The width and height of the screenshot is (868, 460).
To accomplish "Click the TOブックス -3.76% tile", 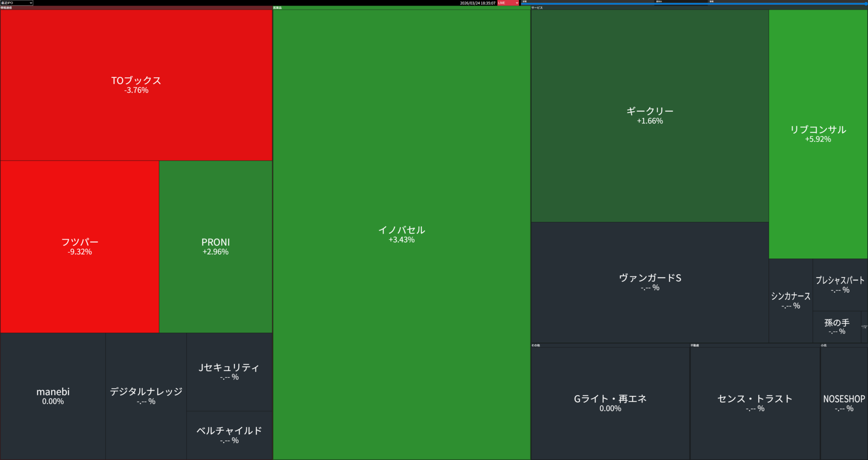I will point(136,85).
